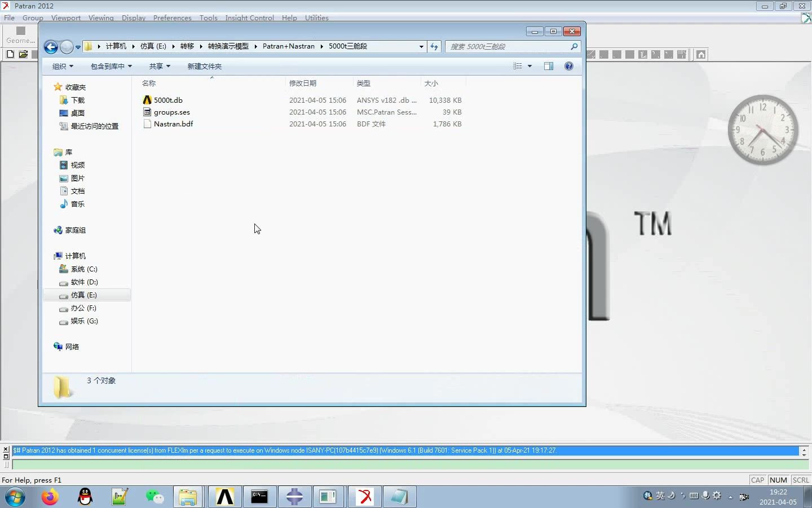
Task: Toggle the preview pane icon in Explorer
Action: coord(549,66)
